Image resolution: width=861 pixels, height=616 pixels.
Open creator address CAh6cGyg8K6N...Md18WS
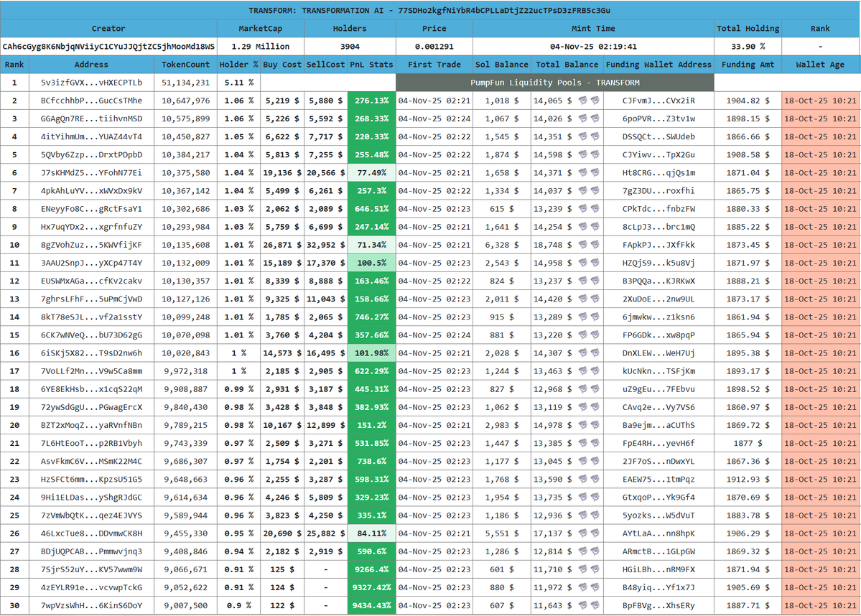pos(108,47)
